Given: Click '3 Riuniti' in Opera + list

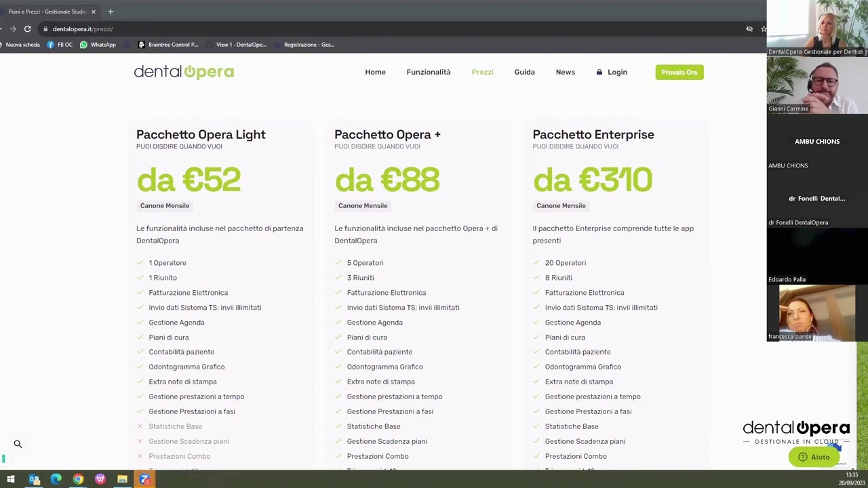Looking at the screenshot, I should tap(360, 278).
